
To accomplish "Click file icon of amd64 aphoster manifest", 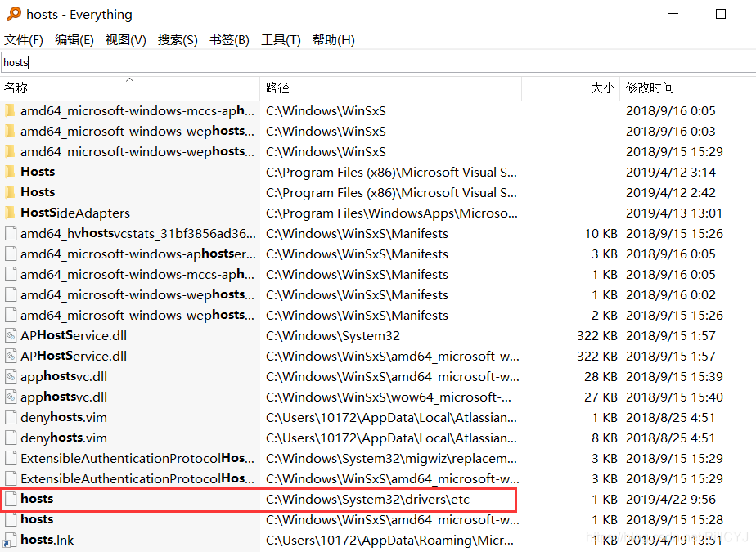I will coord(10,254).
